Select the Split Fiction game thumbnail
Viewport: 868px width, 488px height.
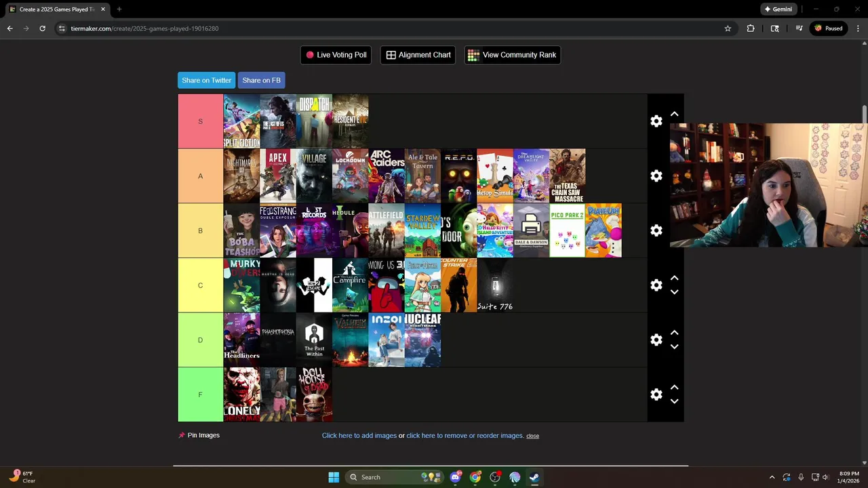(241, 121)
